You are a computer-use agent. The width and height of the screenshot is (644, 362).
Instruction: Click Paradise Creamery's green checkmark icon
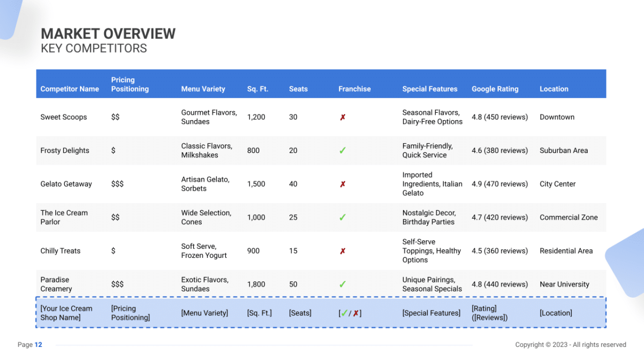coord(342,284)
